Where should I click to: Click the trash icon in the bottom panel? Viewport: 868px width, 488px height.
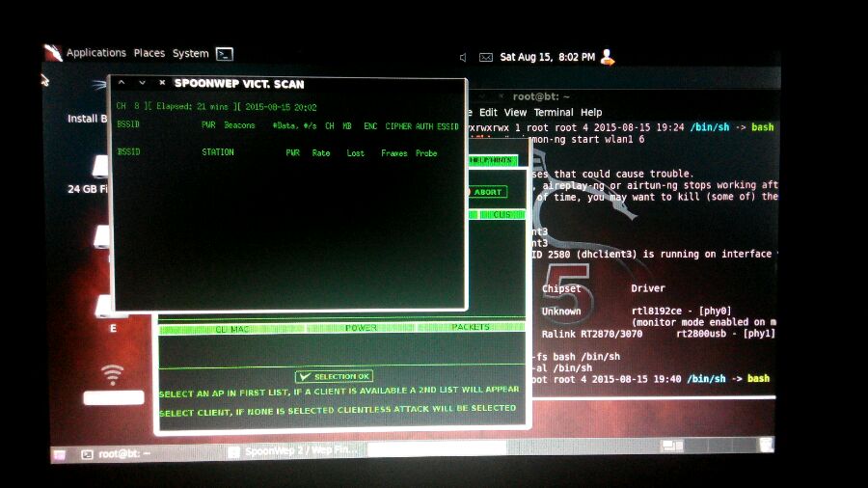766,445
